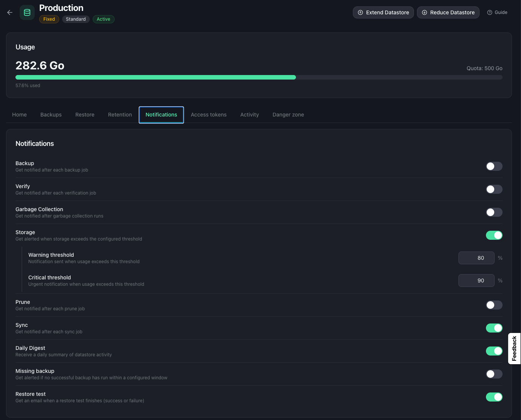The width and height of the screenshot is (521, 420).
Task: Open the Guide link
Action: pyautogui.click(x=497, y=12)
